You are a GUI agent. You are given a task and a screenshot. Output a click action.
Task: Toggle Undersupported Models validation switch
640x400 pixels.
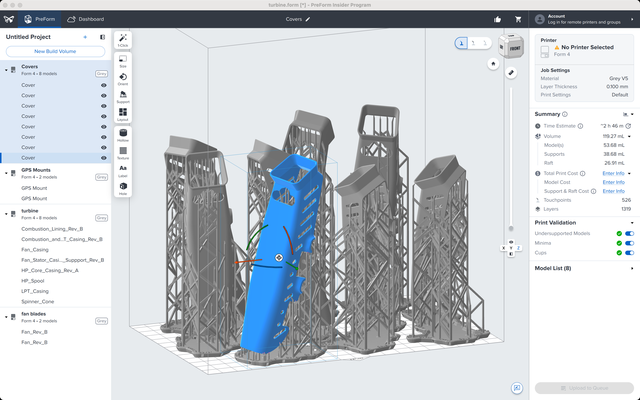(x=629, y=233)
